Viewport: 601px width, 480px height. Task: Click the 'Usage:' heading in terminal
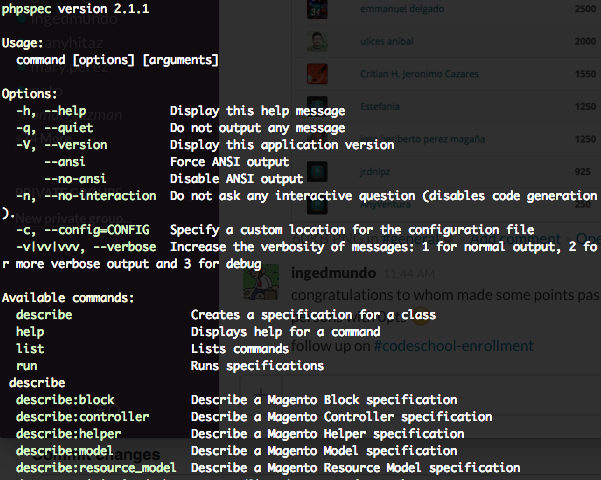[x=23, y=43]
